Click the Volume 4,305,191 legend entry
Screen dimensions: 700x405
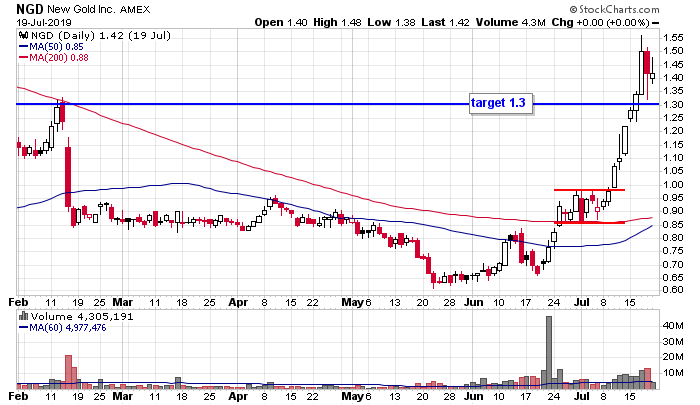click(x=82, y=317)
